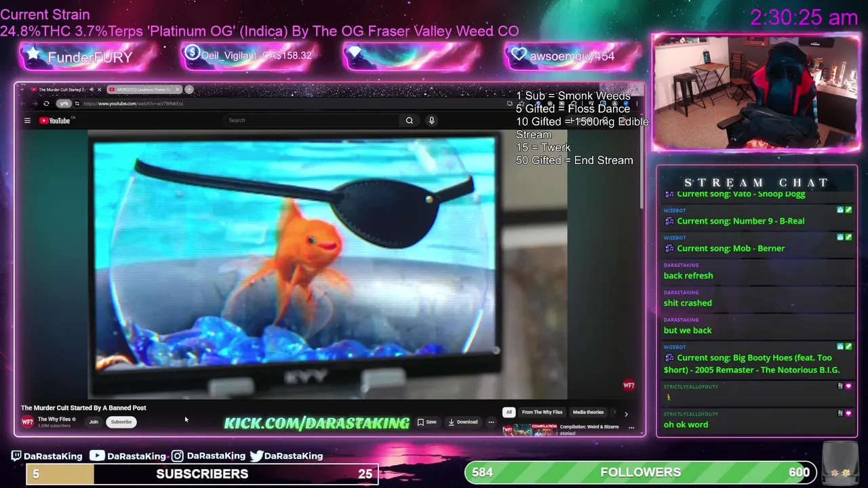Click the 5.69M subscribers count text
Viewport: 868px width, 488px height.
point(54,426)
